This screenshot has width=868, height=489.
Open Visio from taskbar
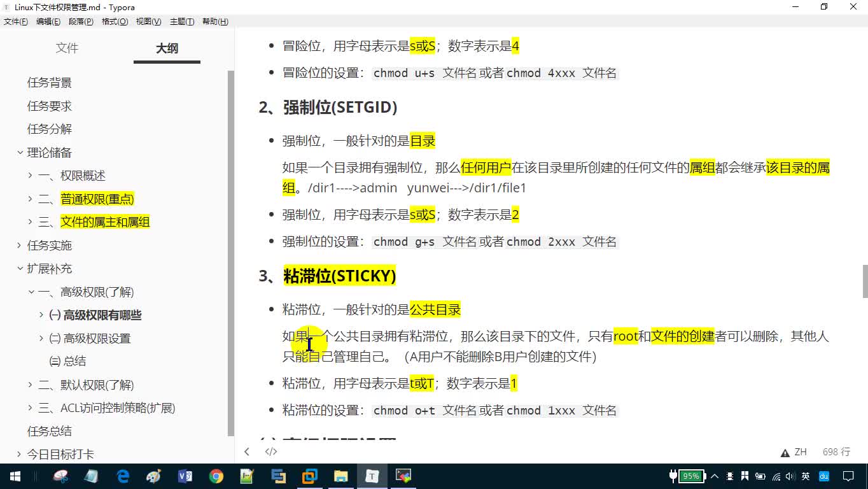pyautogui.click(x=185, y=476)
